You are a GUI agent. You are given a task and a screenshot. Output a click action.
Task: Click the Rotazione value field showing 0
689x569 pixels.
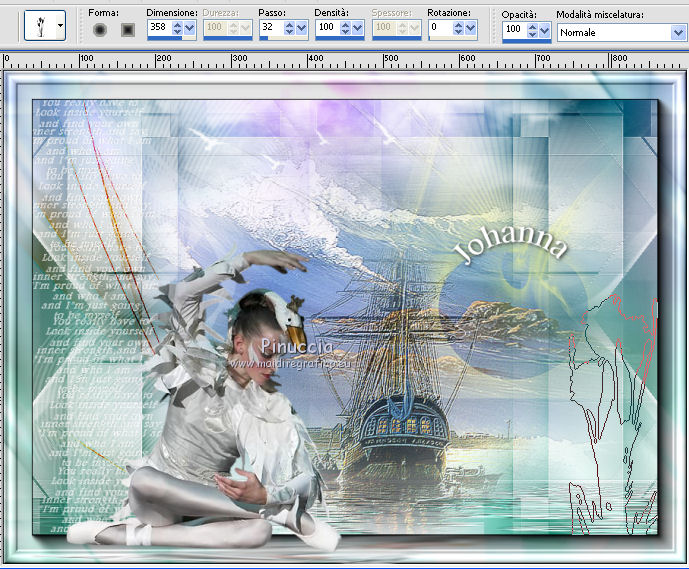click(441, 27)
